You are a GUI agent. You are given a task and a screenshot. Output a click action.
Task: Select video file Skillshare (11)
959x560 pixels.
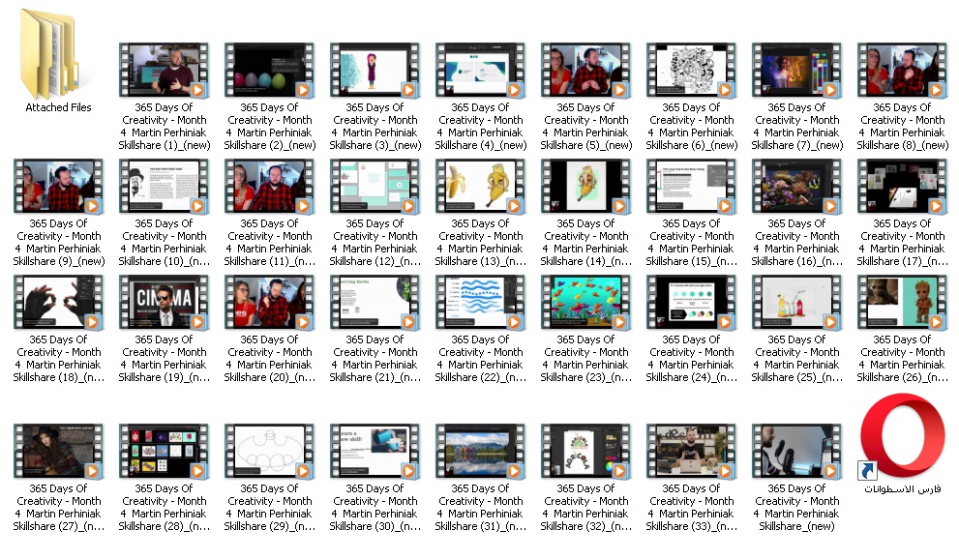tap(270, 187)
